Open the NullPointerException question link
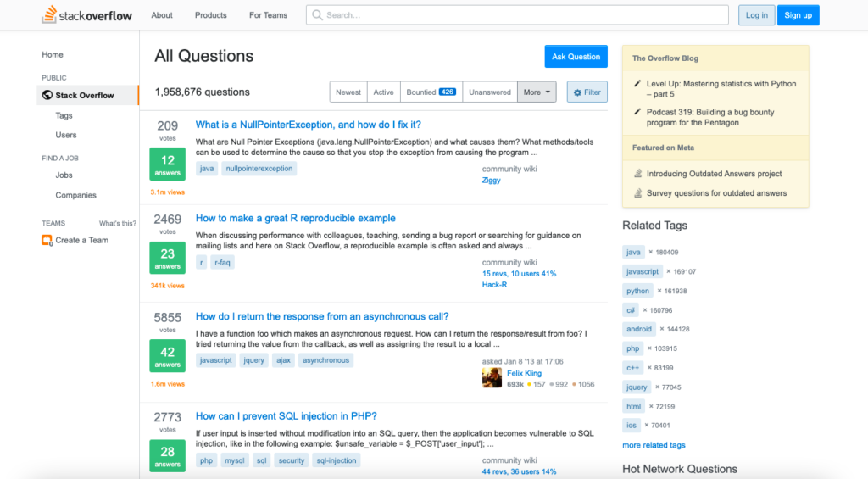868x479 pixels. coord(309,125)
